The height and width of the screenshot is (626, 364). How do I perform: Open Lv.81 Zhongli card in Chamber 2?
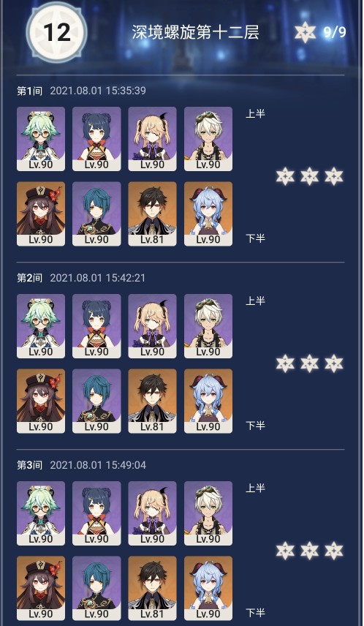point(152,401)
